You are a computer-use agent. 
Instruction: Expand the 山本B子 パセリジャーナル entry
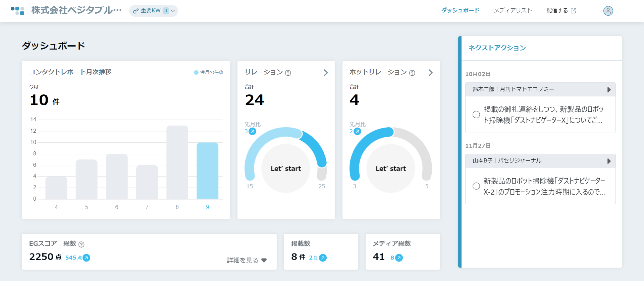point(609,161)
